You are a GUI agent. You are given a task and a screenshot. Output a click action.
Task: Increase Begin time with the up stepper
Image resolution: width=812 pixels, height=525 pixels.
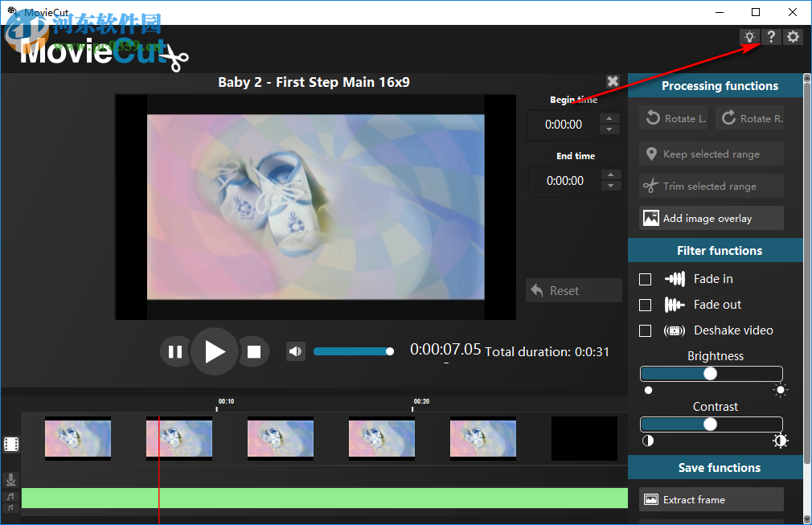[611, 120]
